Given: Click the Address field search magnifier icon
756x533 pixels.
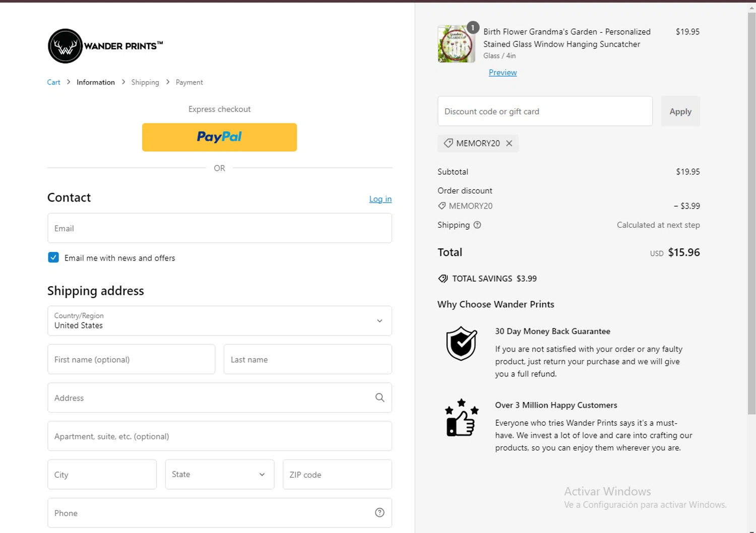Looking at the screenshot, I should click(380, 398).
